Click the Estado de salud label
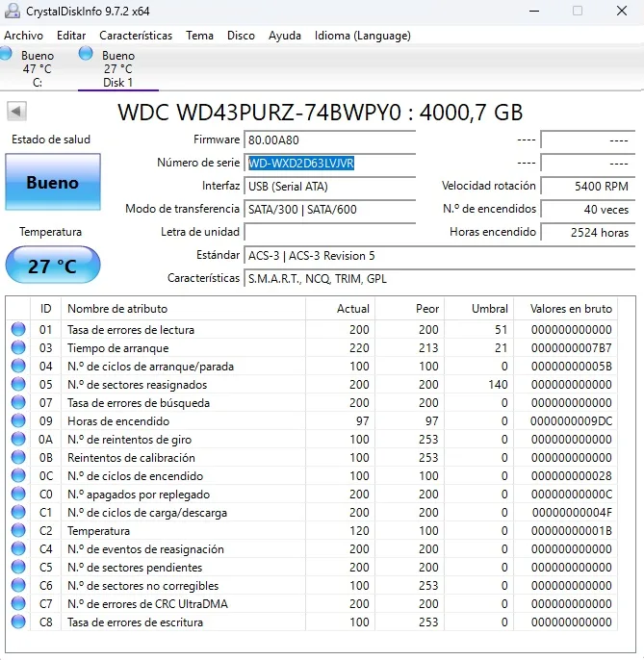Viewport: 644px width, 660px height. (51, 140)
